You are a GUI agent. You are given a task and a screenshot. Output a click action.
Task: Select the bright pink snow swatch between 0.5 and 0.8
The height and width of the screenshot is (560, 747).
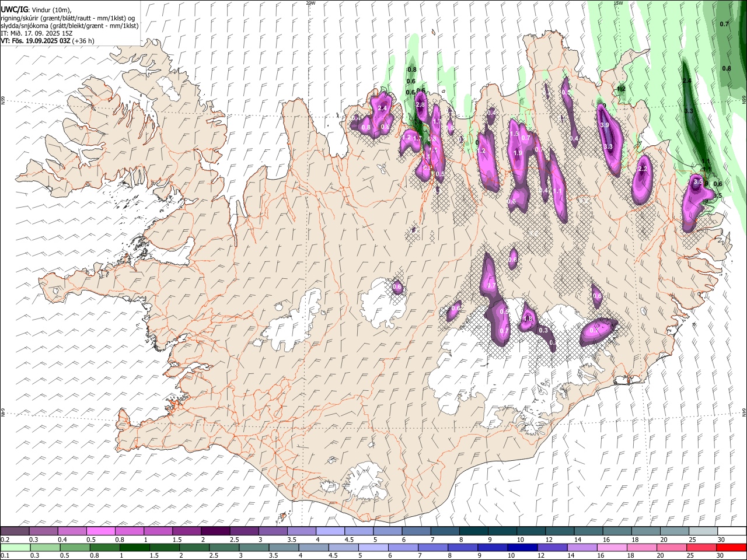pos(101,531)
